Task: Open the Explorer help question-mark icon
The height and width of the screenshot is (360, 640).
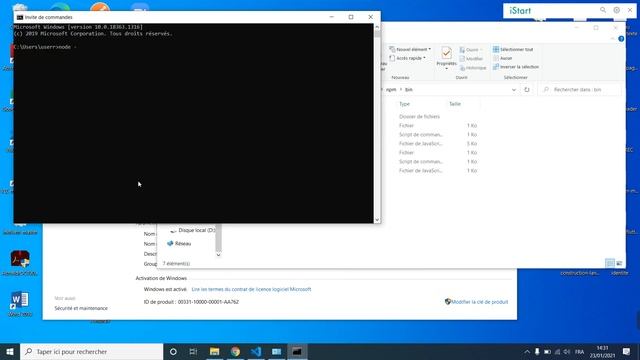Action: tap(621, 39)
